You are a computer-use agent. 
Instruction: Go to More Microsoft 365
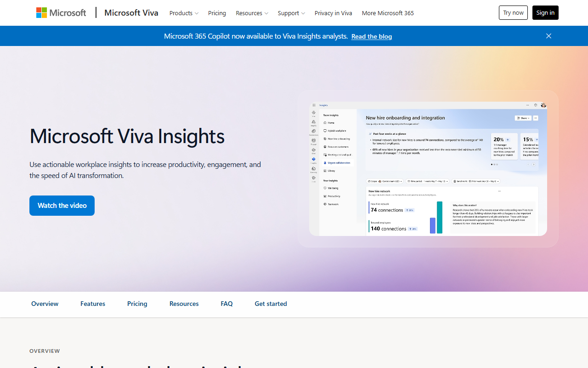pyautogui.click(x=388, y=13)
